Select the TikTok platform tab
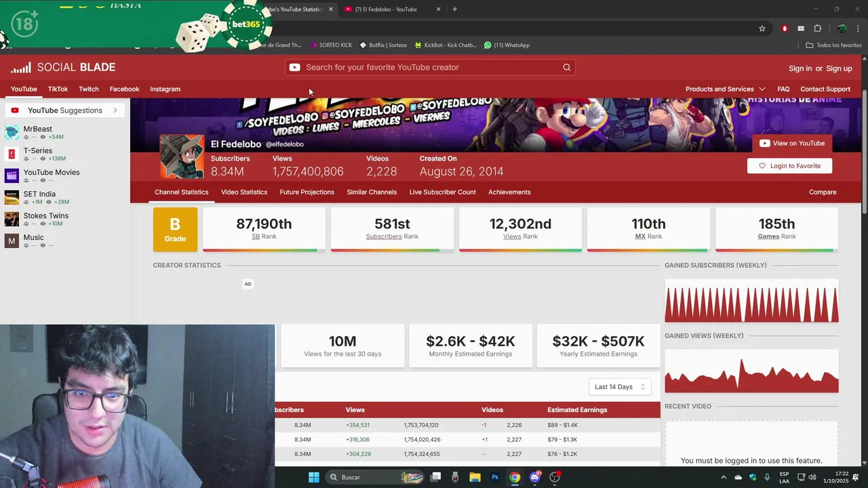 click(x=58, y=89)
